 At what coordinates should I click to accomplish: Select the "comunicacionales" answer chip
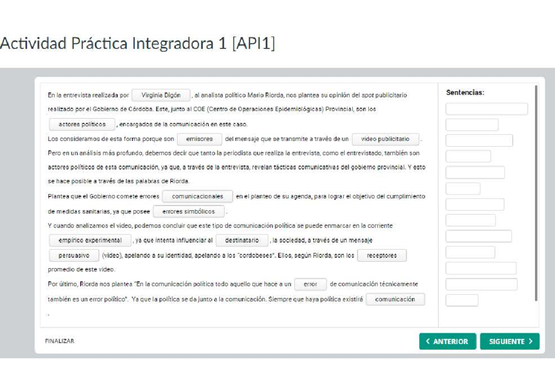[197, 196]
